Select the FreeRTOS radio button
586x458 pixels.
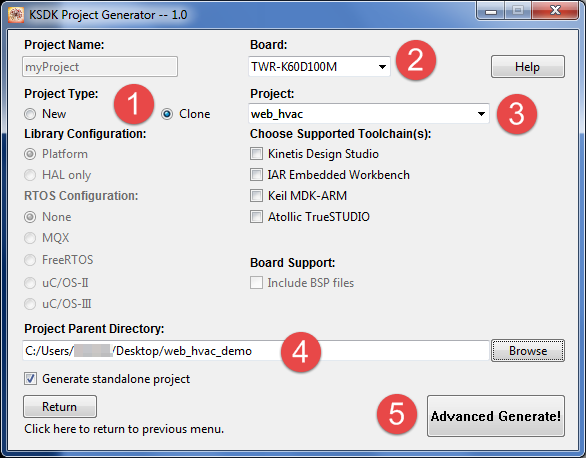coord(30,260)
